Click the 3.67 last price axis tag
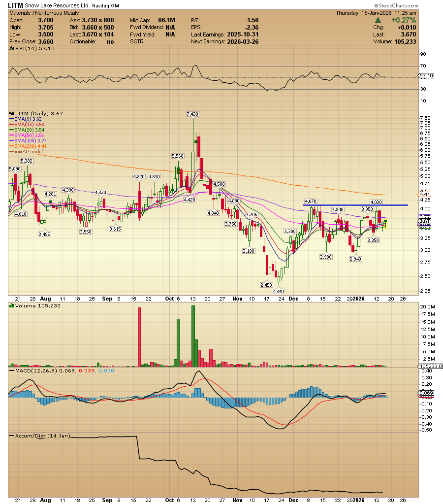 point(425,221)
